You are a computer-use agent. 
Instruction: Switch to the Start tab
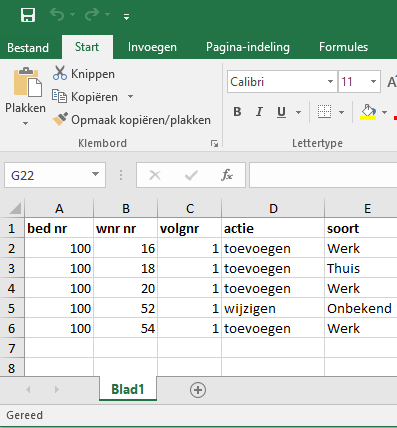click(87, 47)
